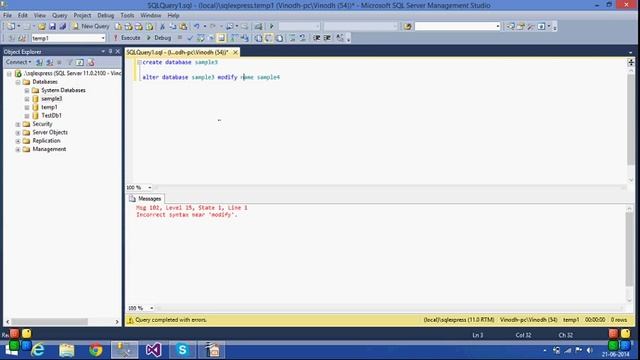Image resolution: width=640 pixels, height=360 pixels.
Task: Click the Filter icon in Object Explorer
Action: coord(70,62)
